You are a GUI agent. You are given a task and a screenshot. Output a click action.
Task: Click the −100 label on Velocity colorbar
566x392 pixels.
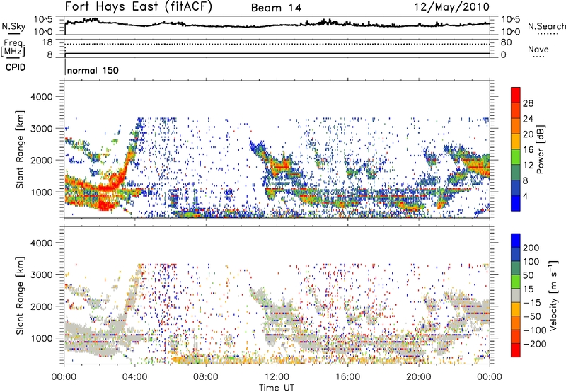[535, 330]
